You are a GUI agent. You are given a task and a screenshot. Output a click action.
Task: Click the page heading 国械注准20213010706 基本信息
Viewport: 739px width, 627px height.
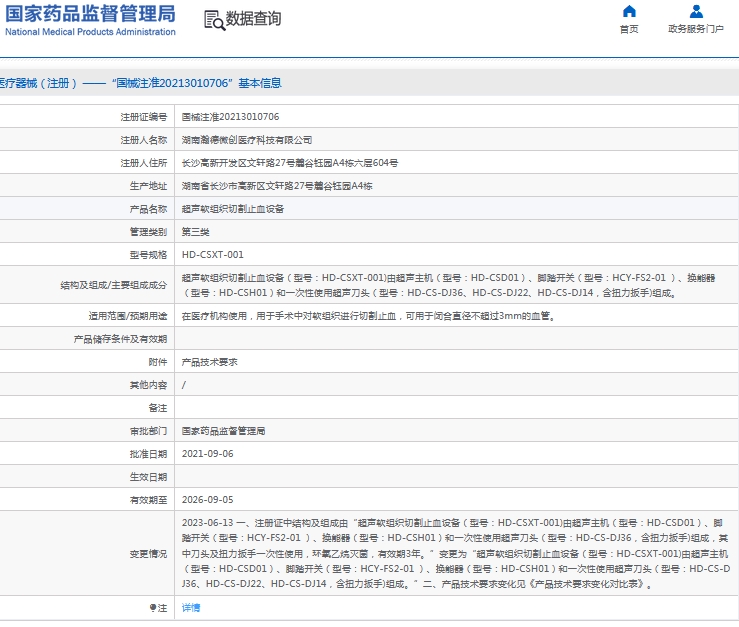pos(197,83)
